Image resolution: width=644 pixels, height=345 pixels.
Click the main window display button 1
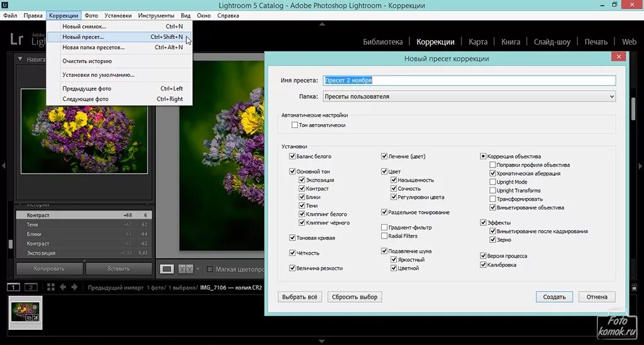pyautogui.click(x=14, y=287)
